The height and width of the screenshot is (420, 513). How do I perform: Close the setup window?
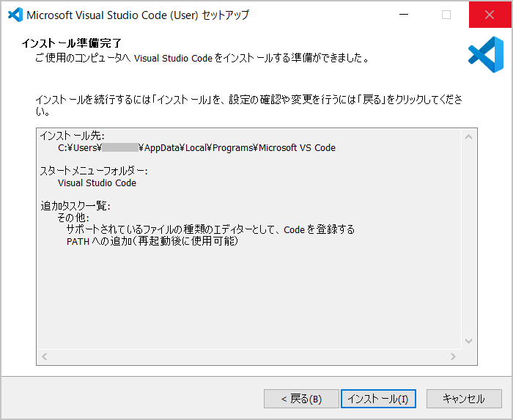[x=490, y=15]
